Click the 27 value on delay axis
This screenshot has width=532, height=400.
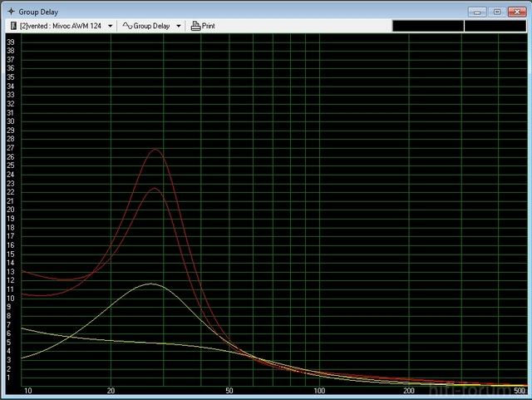pos(11,148)
